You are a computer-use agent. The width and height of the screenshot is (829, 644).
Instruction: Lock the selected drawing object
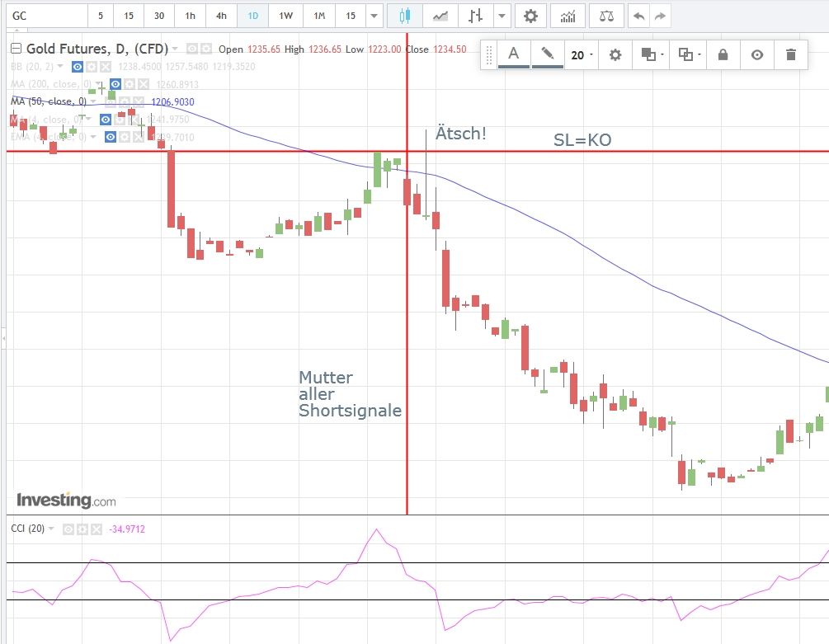(x=723, y=55)
